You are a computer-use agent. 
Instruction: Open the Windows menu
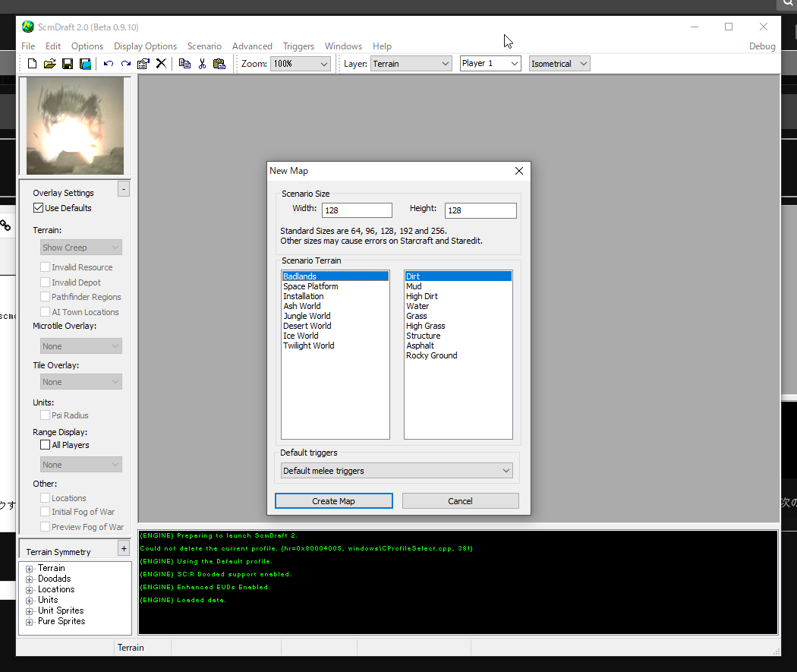click(x=343, y=46)
